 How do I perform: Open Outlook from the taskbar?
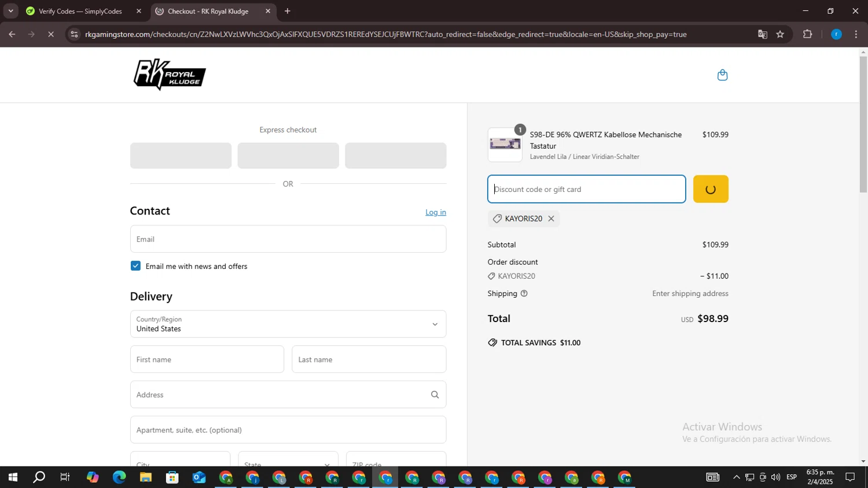click(x=199, y=478)
